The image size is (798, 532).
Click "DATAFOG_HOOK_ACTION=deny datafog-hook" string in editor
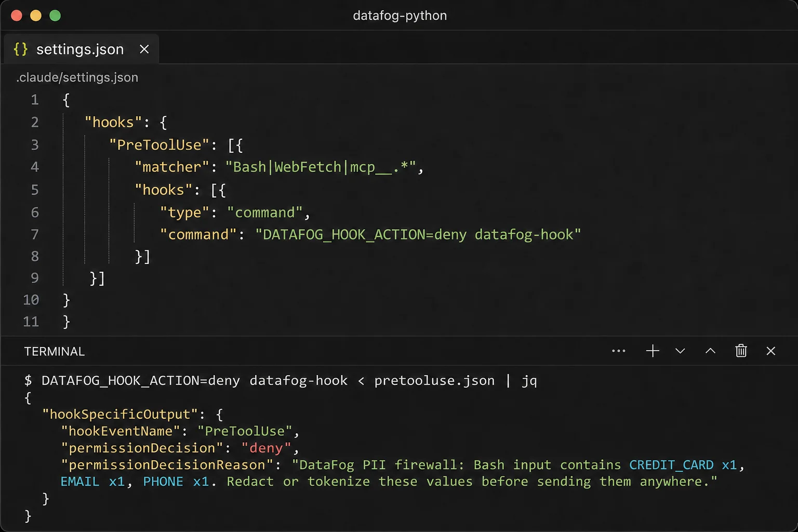click(418, 234)
